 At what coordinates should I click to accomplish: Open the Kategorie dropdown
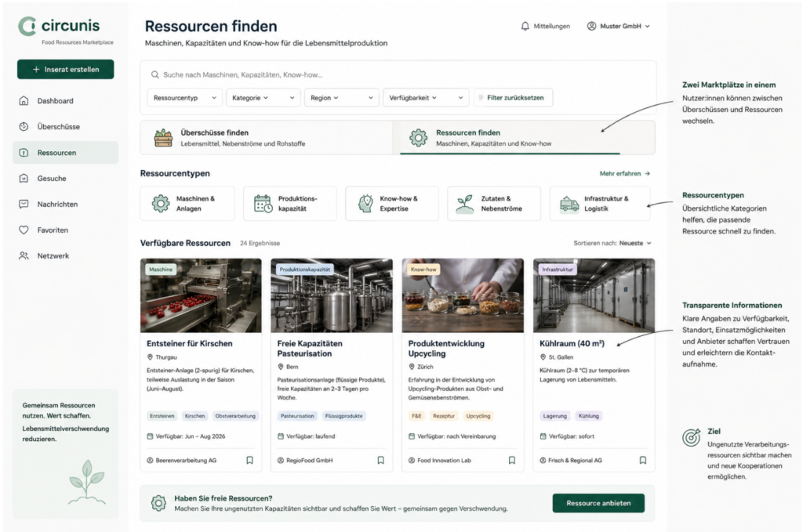[x=263, y=98]
